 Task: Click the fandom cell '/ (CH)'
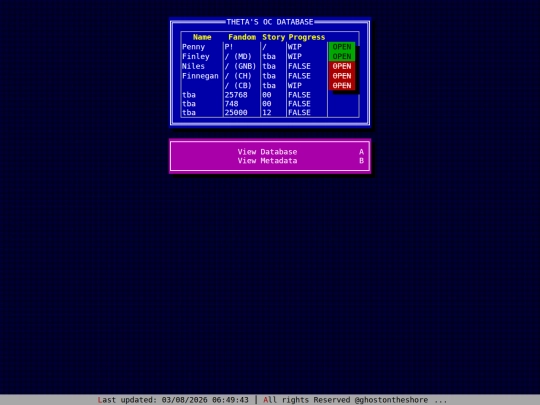tap(238, 76)
